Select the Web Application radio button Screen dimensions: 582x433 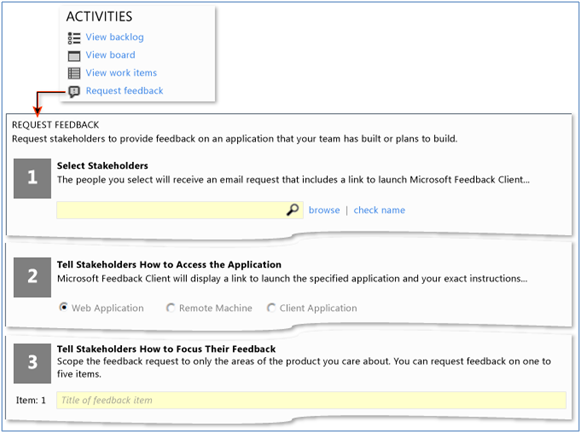[63, 308]
